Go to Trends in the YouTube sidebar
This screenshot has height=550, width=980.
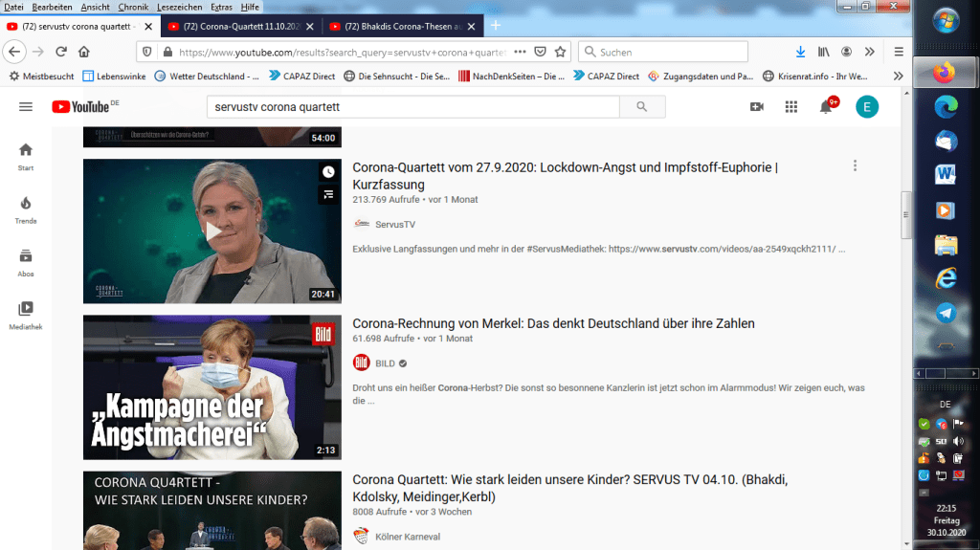[26, 209]
